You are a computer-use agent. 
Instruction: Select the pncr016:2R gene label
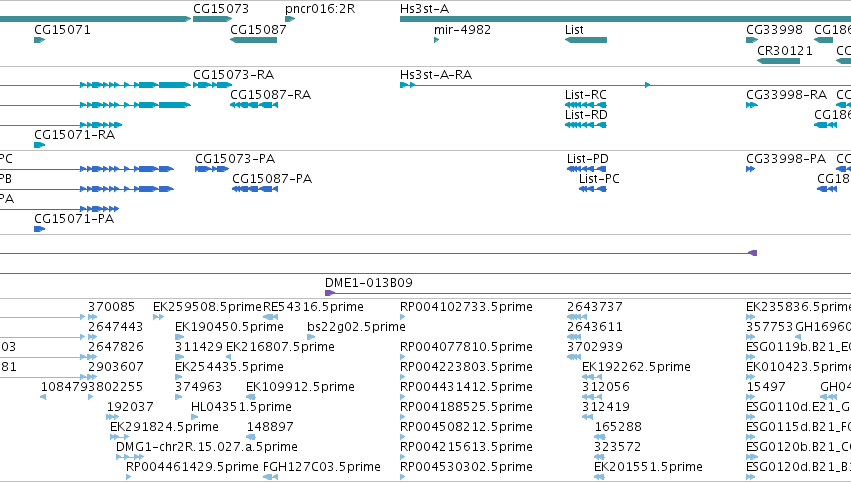click(x=320, y=9)
